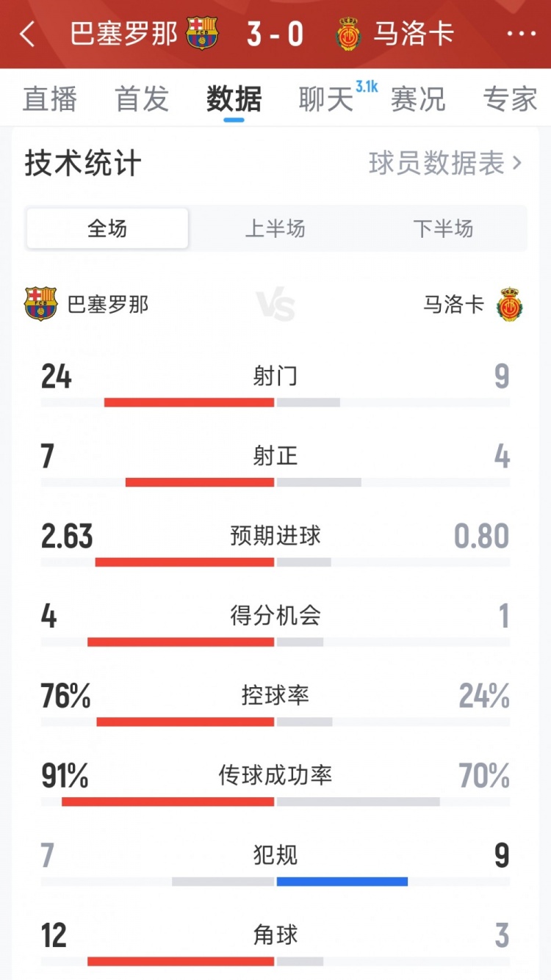Switch to the 首发 lineup tab
Viewport: 551px width, 980px height.
point(142,99)
